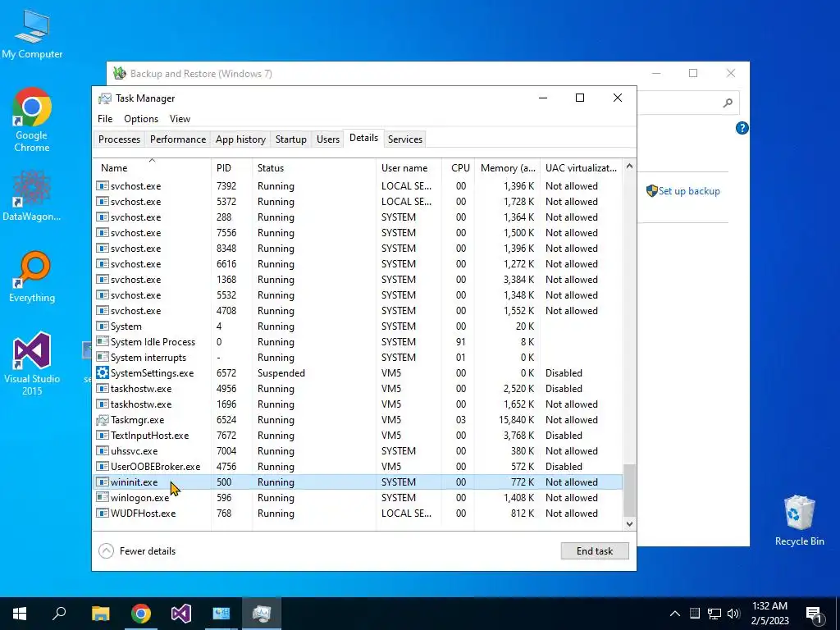
Task: Select svchost.exe with PID 7392
Action: 358,186
